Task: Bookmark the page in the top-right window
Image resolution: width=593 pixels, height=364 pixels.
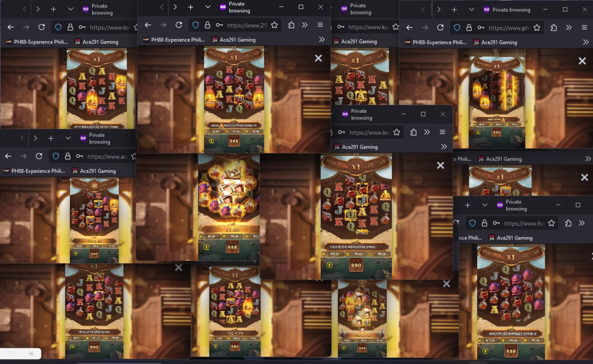Action: point(536,28)
